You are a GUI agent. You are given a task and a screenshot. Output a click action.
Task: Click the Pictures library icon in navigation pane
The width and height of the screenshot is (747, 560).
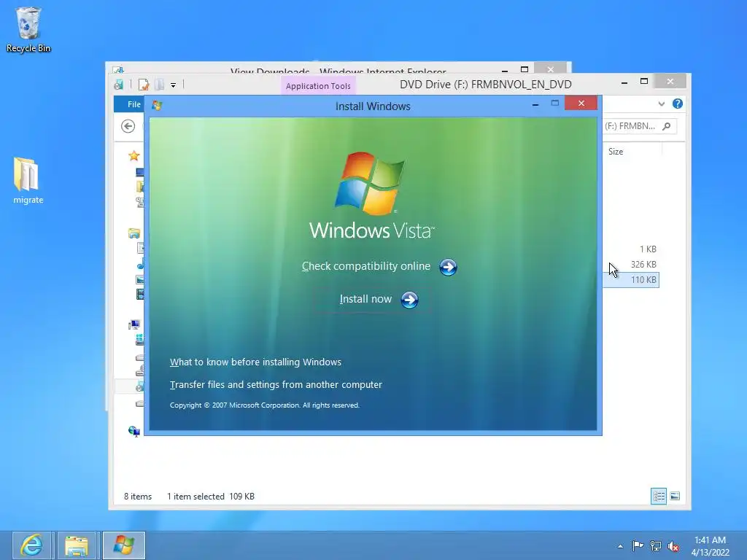140,279
